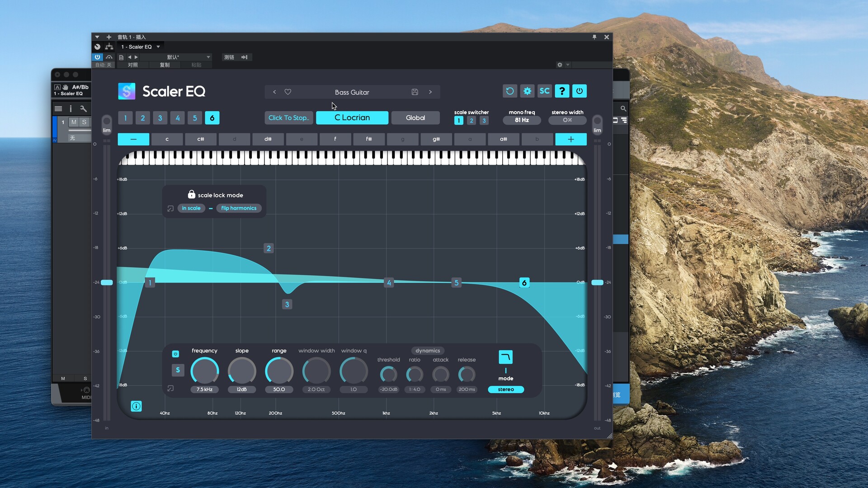
Task: Select the high-cut filter shape icon
Action: (505, 357)
